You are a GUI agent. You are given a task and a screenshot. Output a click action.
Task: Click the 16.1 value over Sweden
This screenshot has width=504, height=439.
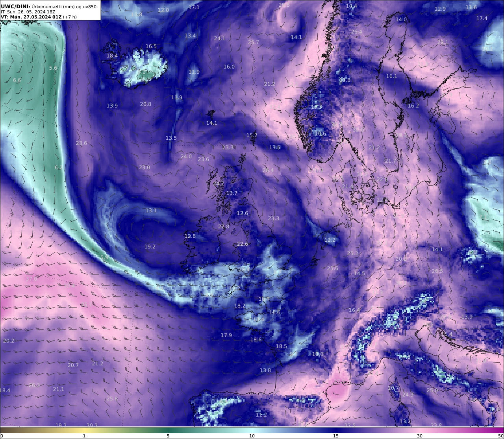392,76
